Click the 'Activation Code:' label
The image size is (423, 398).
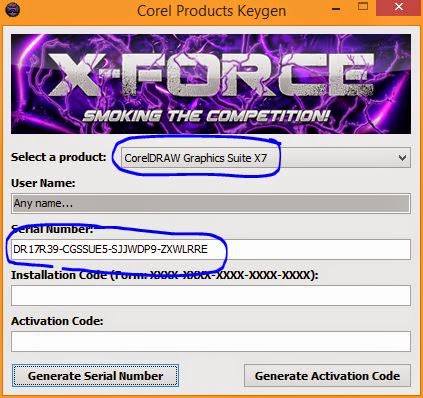tap(57, 321)
